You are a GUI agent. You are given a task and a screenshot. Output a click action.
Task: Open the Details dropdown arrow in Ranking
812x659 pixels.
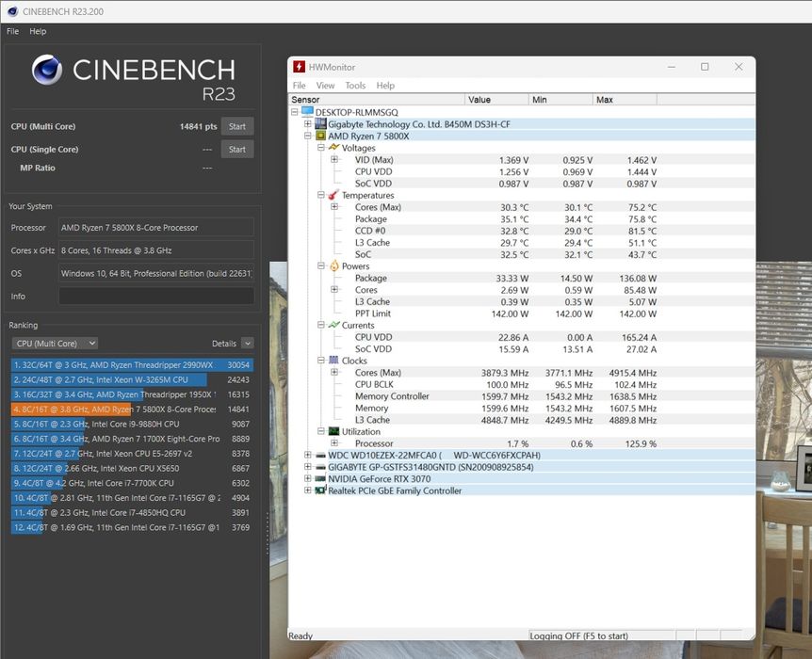click(248, 344)
